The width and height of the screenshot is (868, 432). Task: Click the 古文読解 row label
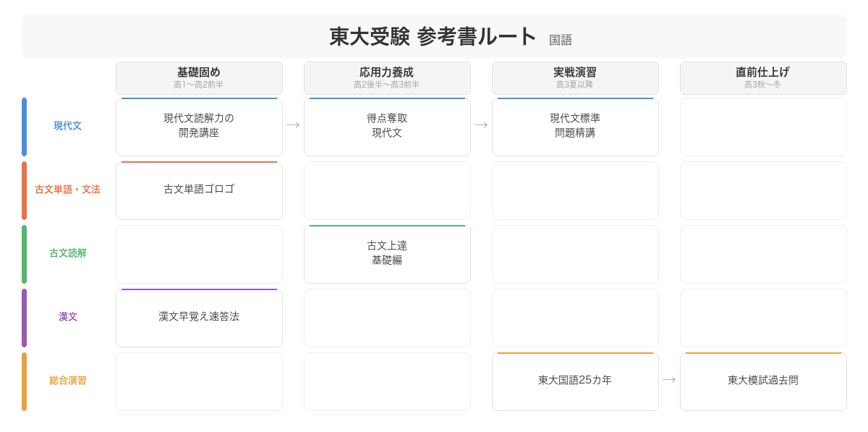click(67, 253)
